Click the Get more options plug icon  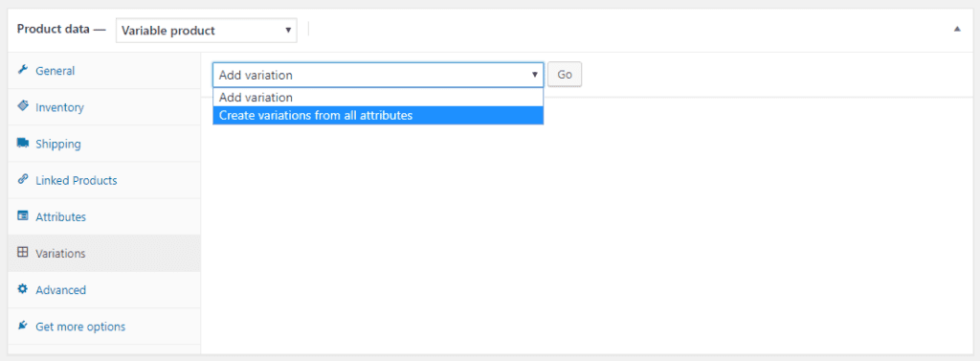(x=23, y=326)
